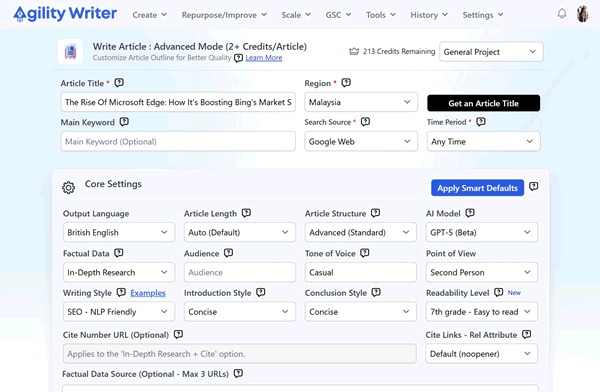This screenshot has width=600, height=392.
Task: Open the Article Length Auto dropdown
Action: (240, 232)
